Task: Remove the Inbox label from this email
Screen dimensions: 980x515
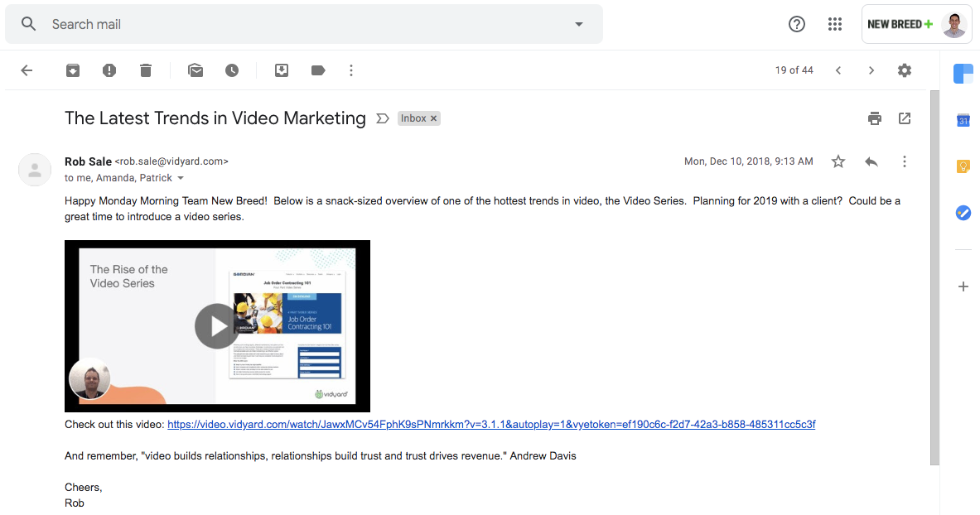Action: pyautogui.click(x=433, y=118)
